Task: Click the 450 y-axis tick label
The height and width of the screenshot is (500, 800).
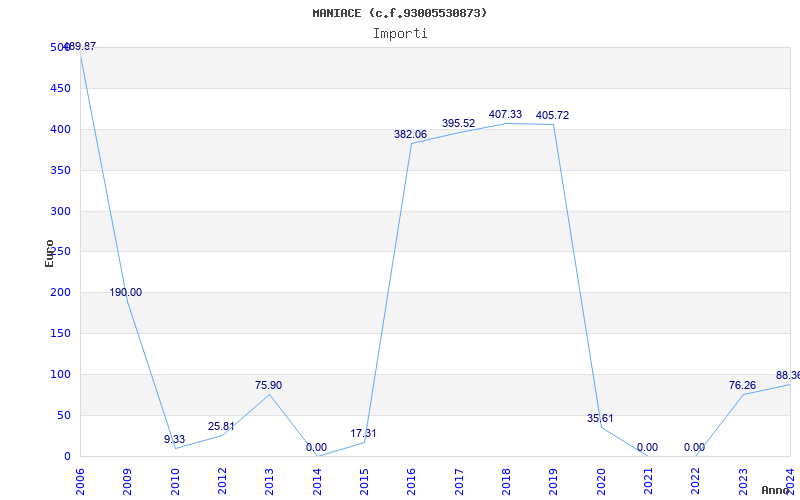Action: (60, 88)
